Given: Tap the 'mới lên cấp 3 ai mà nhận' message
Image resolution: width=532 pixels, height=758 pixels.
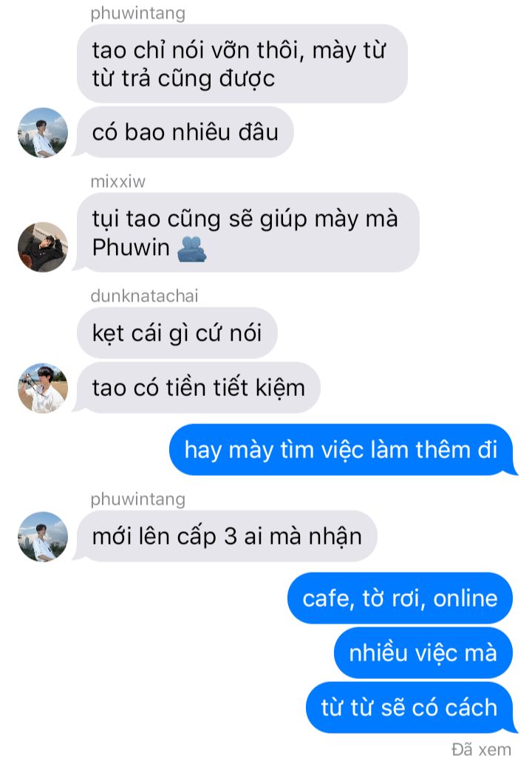Looking at the screenshot, I should 227,536.
